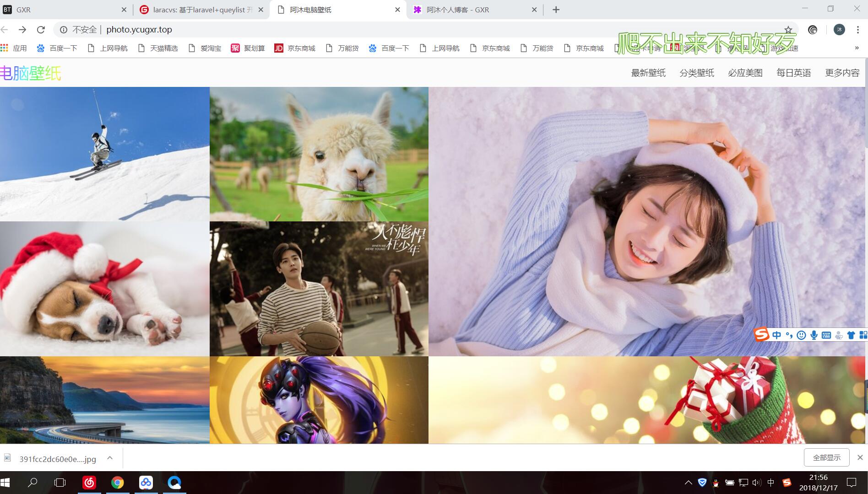
Task: Open the 最新壁纸 menu item
Action: tap(648, 73)
